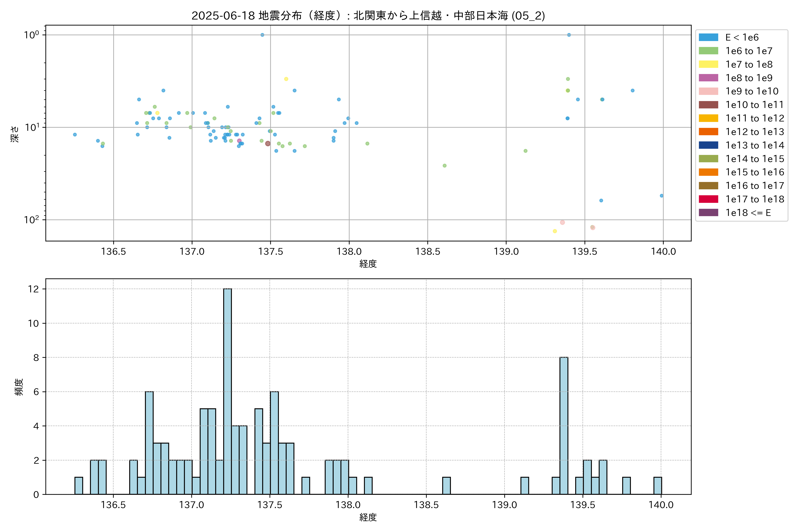Click the brown scatter point near 137.5
Viewport: 798px width, 532px height.
coord(268,143)
